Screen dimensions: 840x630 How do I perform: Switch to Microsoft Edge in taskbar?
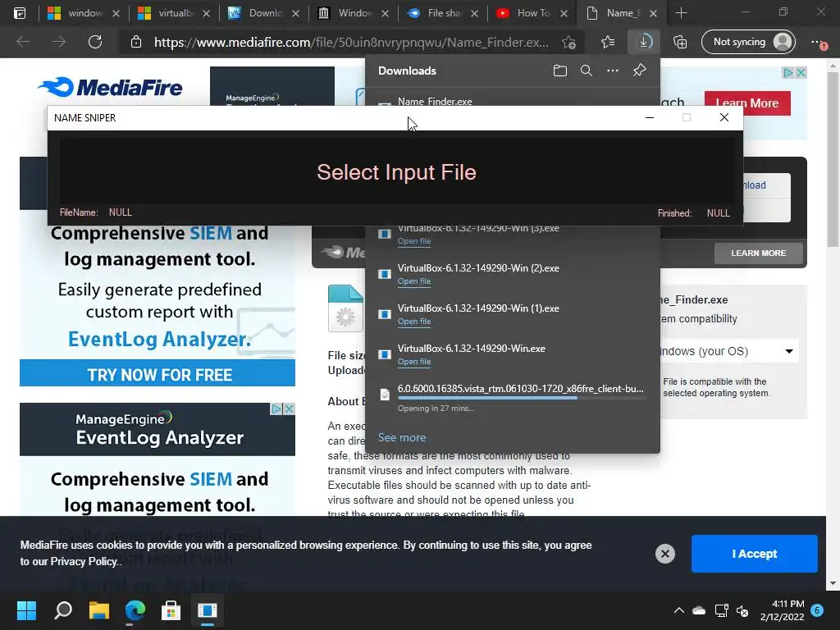point(135,610)
